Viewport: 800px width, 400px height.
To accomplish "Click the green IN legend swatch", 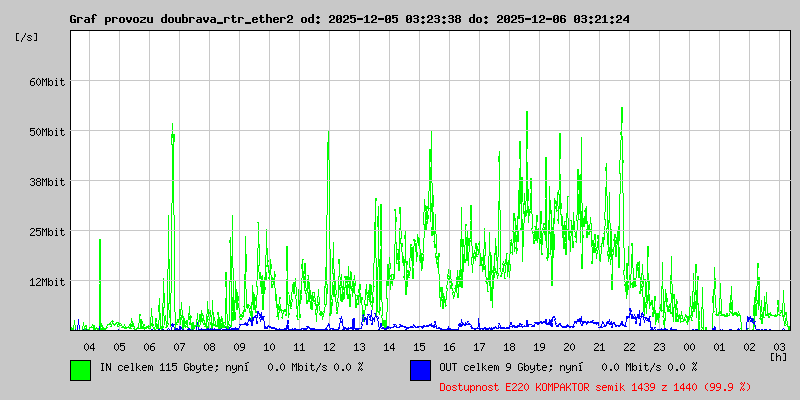I will point(80,369).
